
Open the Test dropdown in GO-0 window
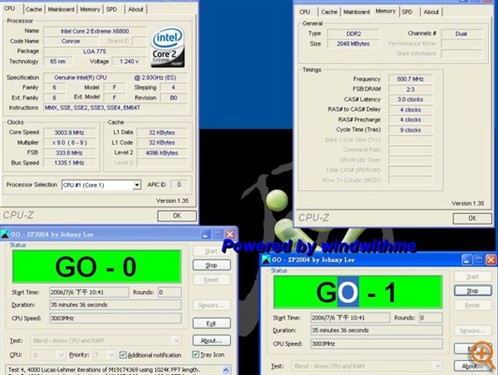[x=176, y=340]
